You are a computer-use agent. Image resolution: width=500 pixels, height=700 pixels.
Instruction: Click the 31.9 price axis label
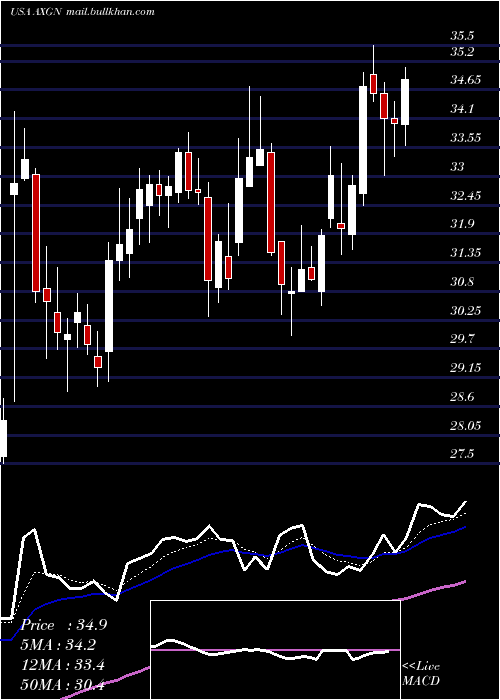tap(462, 224)
